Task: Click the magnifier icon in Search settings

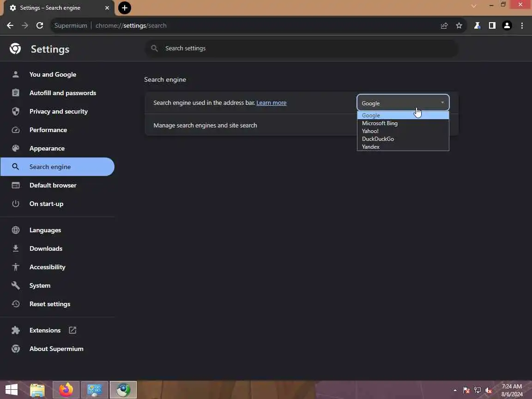Action: click(154, 48)
